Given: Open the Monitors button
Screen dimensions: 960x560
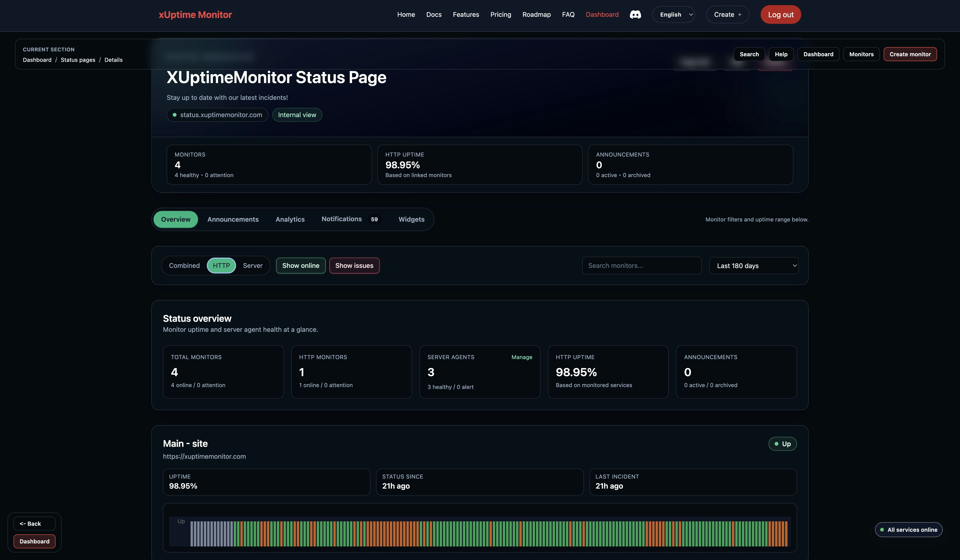Looking at the screenshot, I should (x=861, y=54).
